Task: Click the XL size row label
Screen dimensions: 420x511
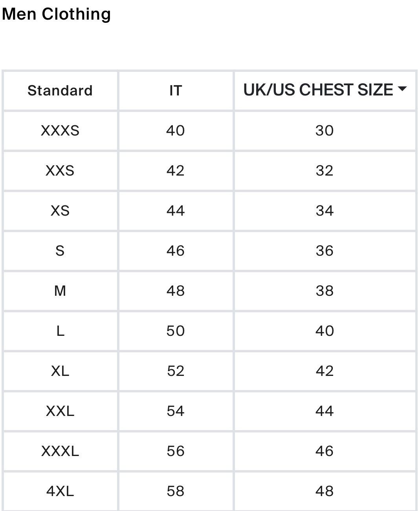Action: [60, 371]
